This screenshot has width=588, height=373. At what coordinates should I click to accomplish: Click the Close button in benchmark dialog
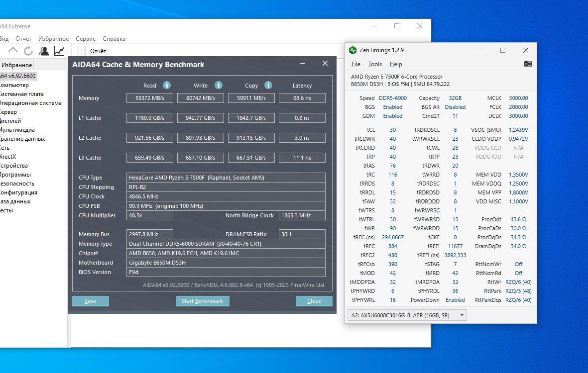coord(314,301)
